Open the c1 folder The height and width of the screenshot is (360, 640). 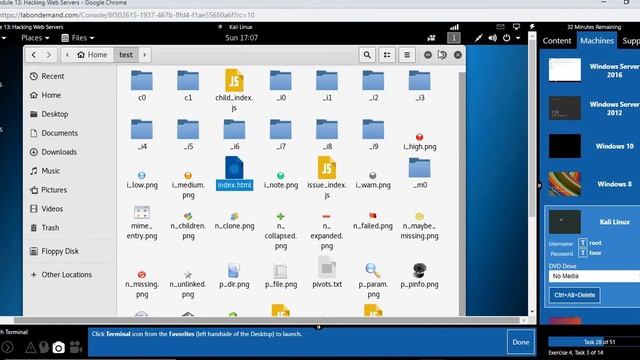[x=188, y=86]
